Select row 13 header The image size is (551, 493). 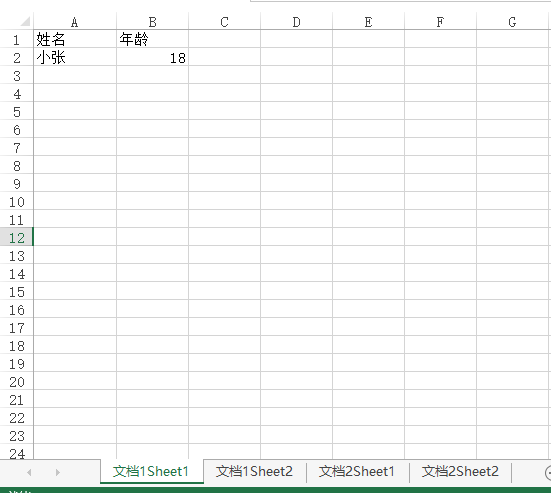(17, 255)
